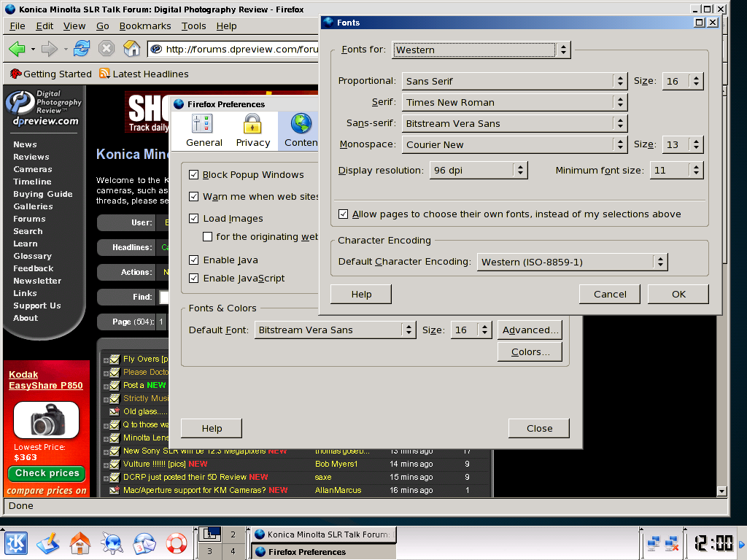Click the Colors... button
Image resolution: width=747 pixels, height=560 pixels.
click(x=530, y=352)
